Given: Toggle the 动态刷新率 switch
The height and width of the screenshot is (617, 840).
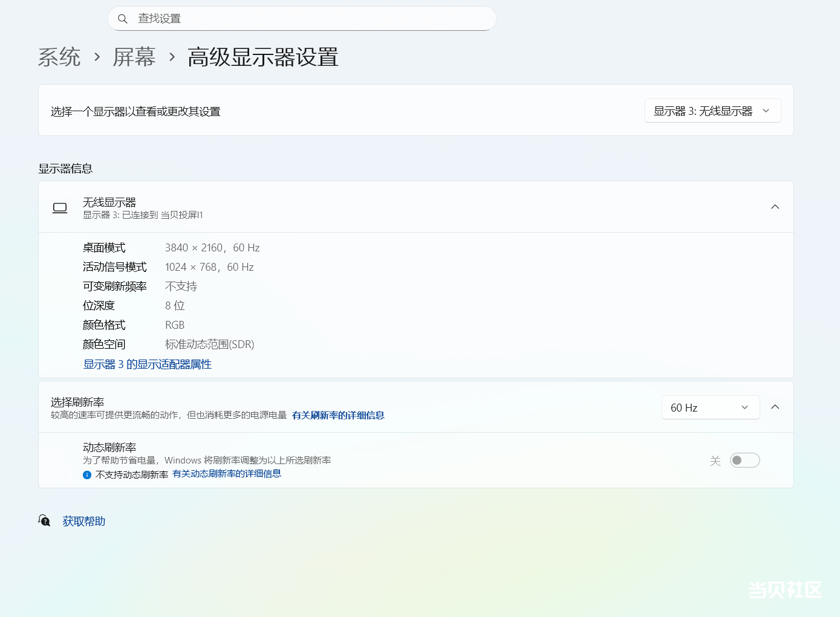Looking at the screenshot, I should pyautogui.click(x=744, y=460).
